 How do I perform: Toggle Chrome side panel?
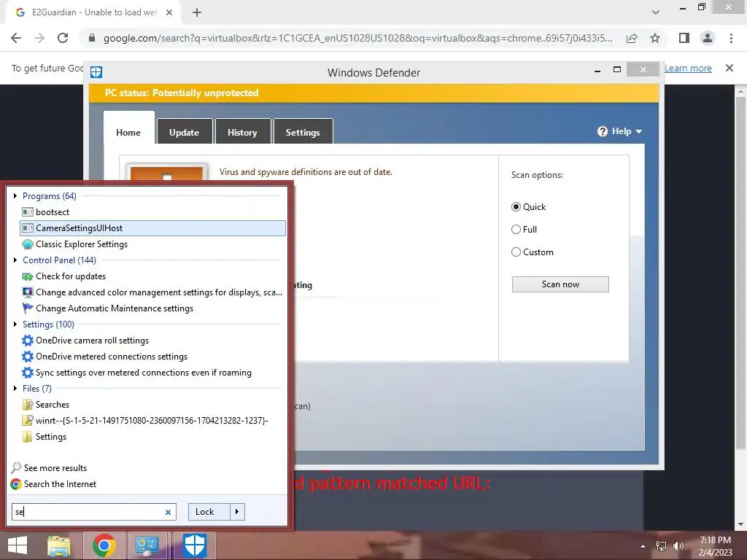[684, 38]
